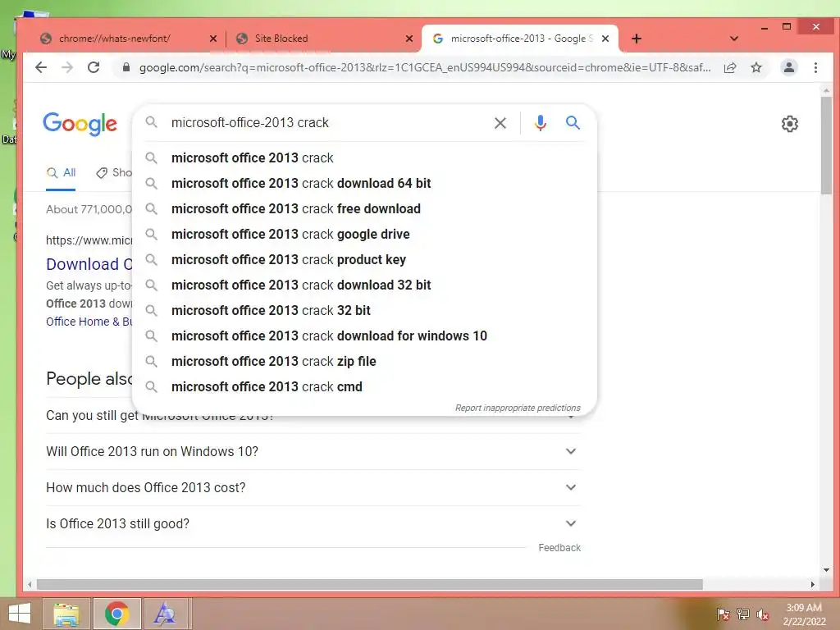The image size is (840, 630).
Task: Click muted volume icon in tray
Action: point(763,614)
